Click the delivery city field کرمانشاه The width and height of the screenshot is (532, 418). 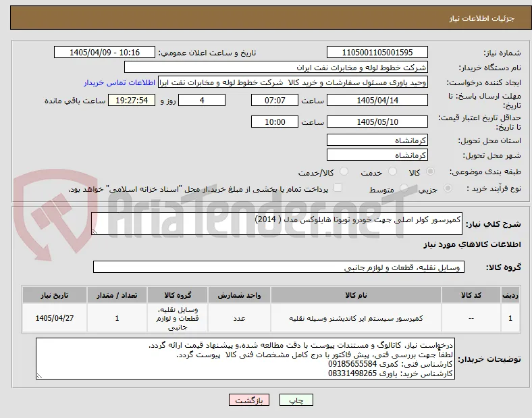tap(377, 155)
